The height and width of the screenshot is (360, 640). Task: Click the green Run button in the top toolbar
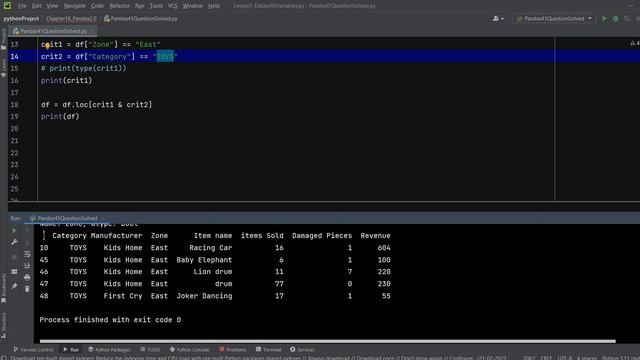[x=604, y=19]
